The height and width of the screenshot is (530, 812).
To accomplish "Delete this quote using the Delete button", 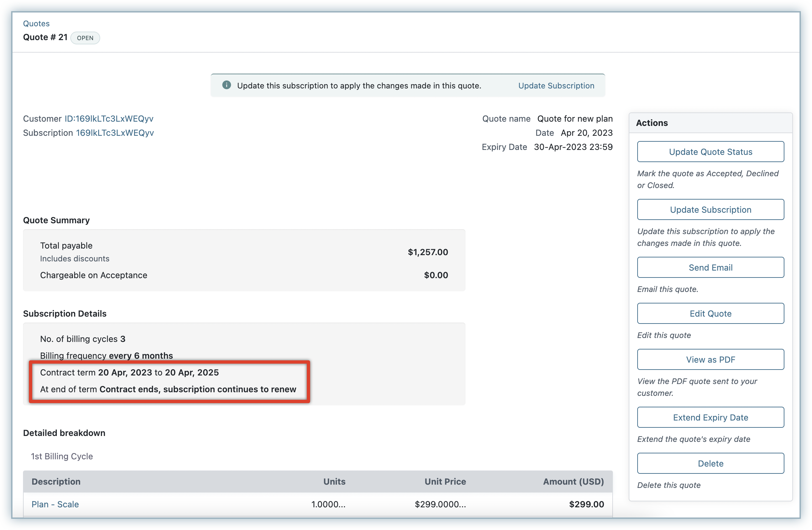I will [710, 463].
